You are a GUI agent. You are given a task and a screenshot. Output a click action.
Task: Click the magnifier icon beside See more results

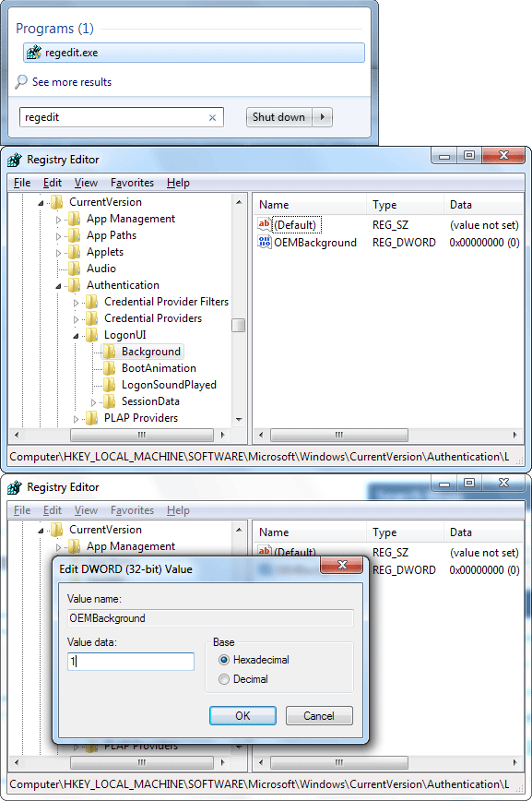(21, 81)
